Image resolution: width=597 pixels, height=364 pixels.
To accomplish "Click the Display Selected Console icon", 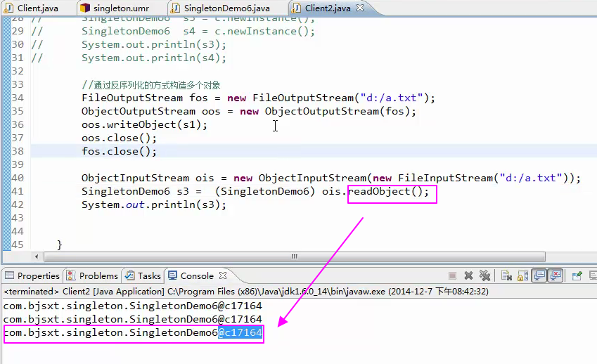I will [x=593, y=275].
